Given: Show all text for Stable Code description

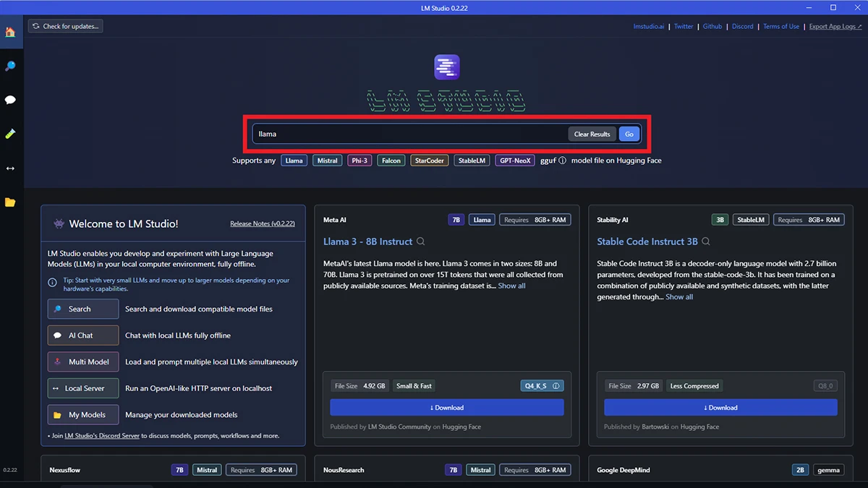Looking at the screenshot, I should 679,297.
